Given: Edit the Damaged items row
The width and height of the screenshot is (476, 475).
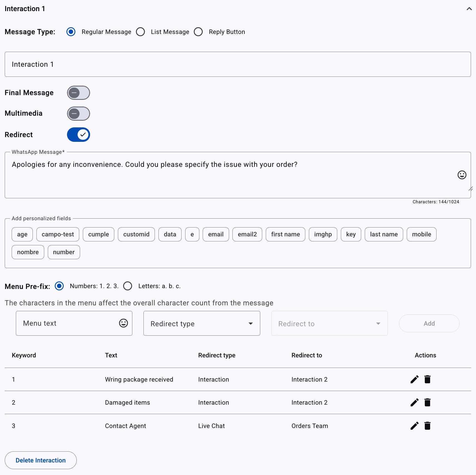Looking at the screenshot, I should [x=414, y=402].
